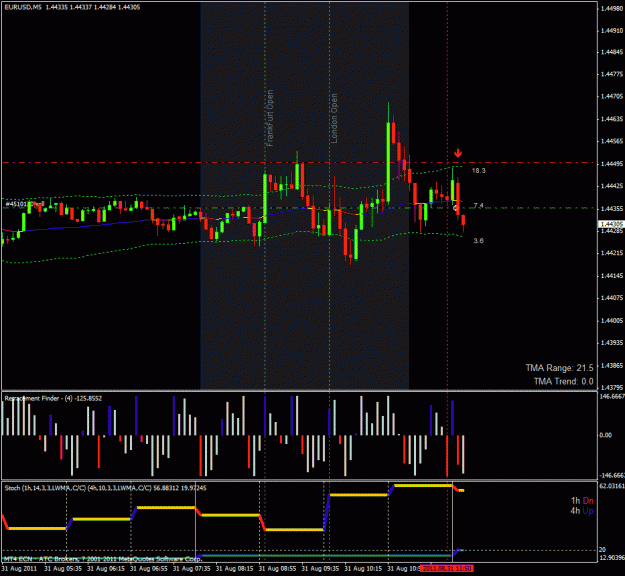Click the 31 Aug 06:55 time label
This screenshot has height=576, width=625.
click(x=149, y=569)
